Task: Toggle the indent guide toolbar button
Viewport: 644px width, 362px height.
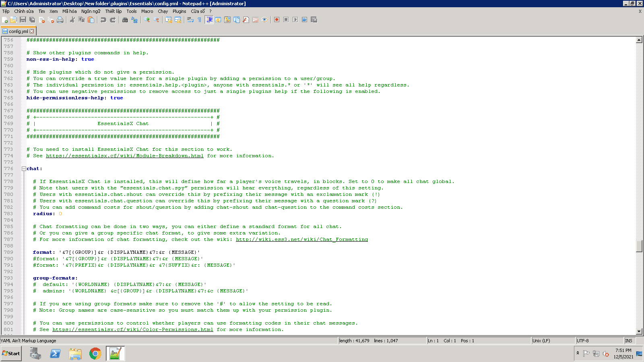Action: point(209,20)
